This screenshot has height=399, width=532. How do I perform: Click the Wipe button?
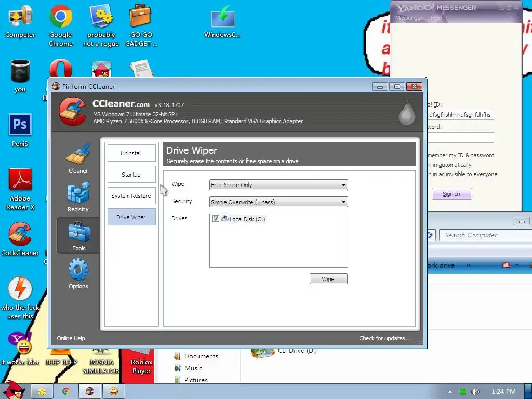328,279
